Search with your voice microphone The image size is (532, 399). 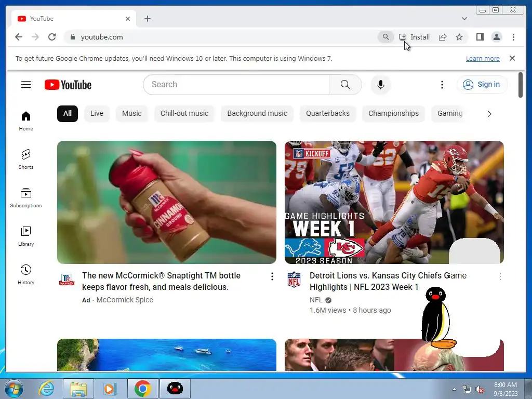click(381, 85)
